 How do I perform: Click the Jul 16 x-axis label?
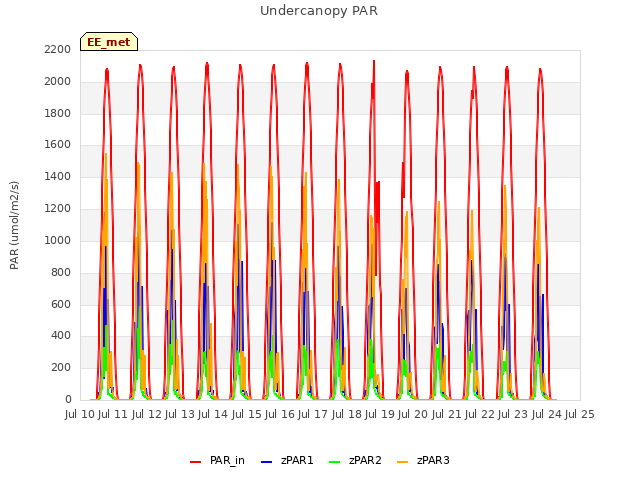pyautogui.click(x=280, y=415)
